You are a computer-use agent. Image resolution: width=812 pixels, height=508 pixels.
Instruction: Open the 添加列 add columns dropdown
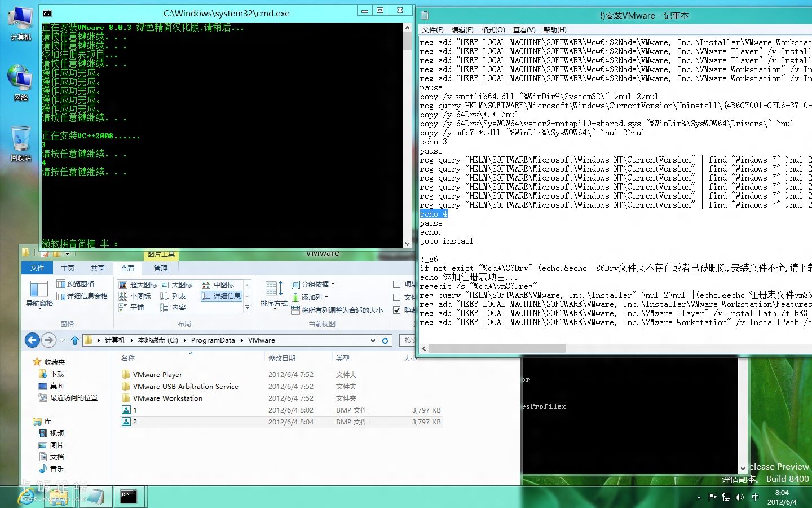click(x=310, y=297)
